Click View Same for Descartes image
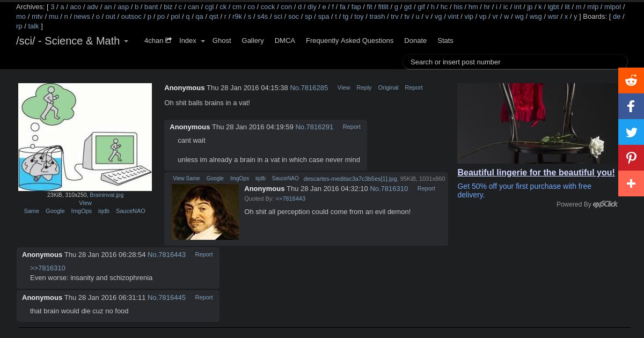 (x=186, y=178)
